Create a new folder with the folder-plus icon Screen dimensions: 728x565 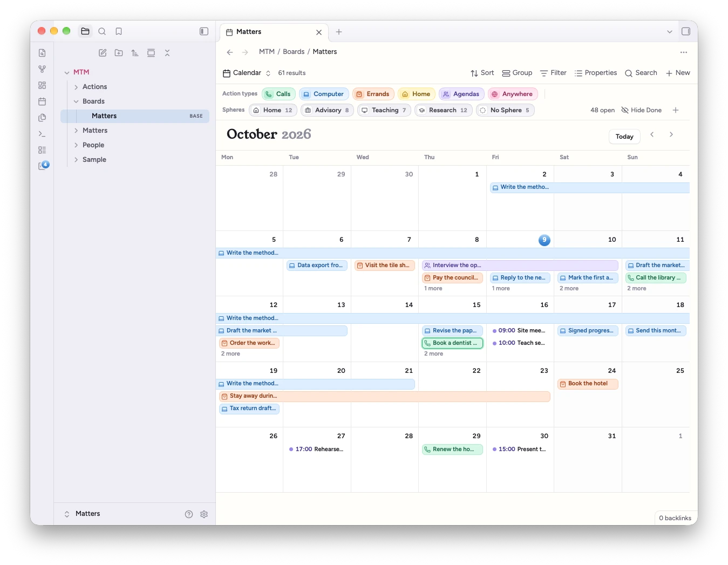[x=119, y=53]
